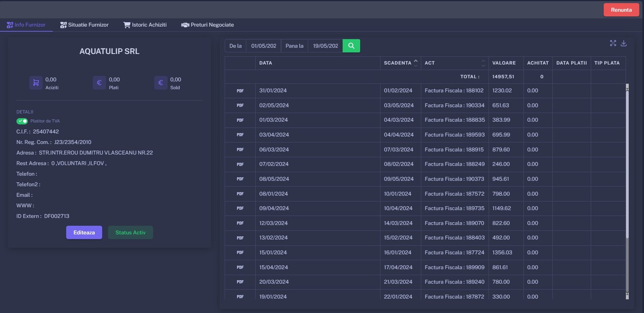
Task: Click the fullscreen expand icon
Action: pos(613,43)
